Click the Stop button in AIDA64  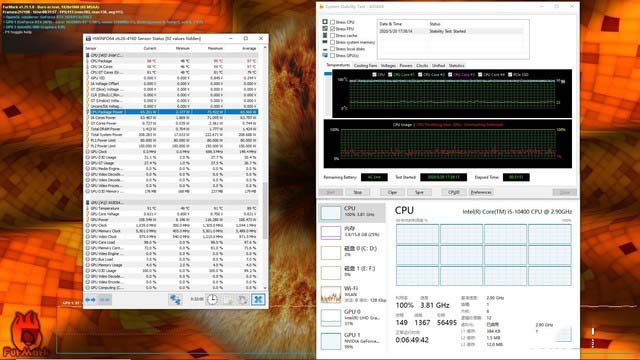click(x=358, y=192)
